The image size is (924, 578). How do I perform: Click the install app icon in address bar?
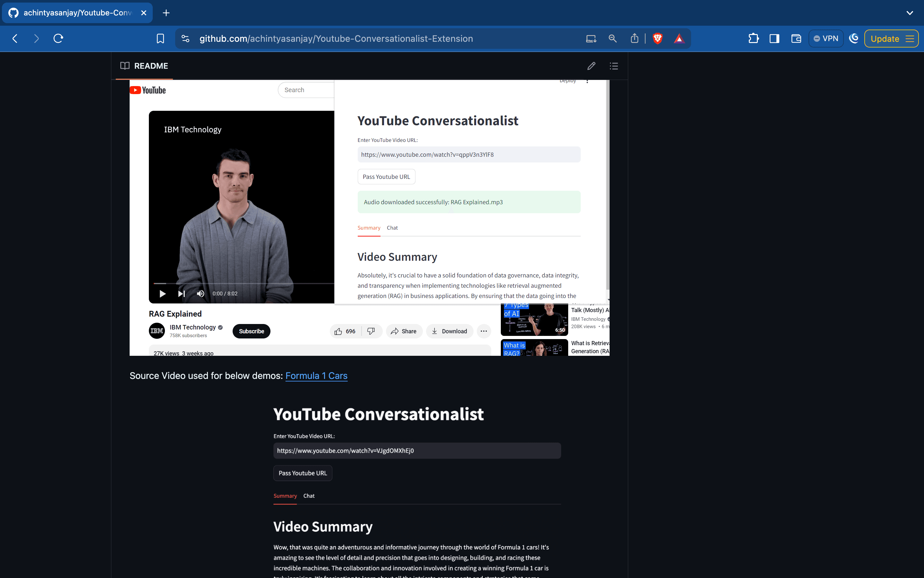coord(591,39)
